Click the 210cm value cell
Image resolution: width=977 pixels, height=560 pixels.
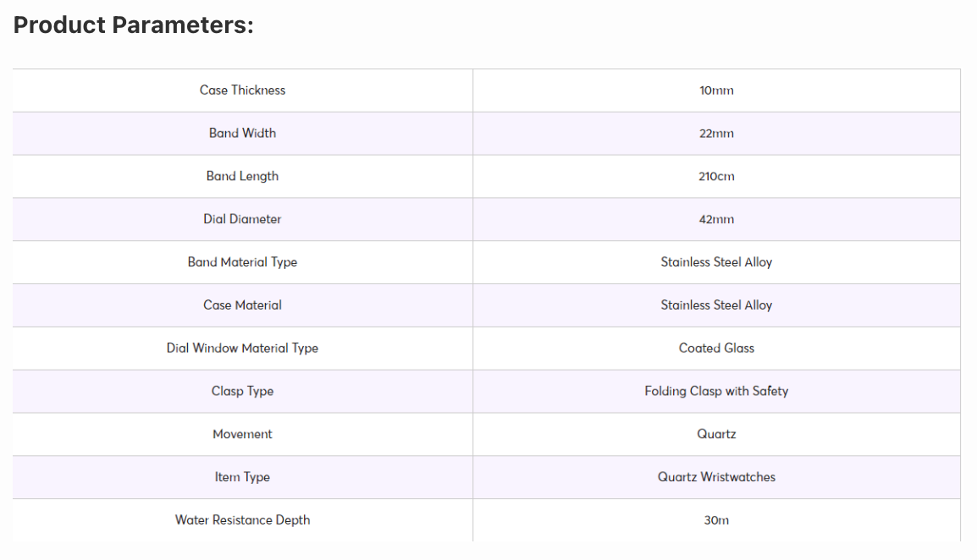[x=716, y=176]
